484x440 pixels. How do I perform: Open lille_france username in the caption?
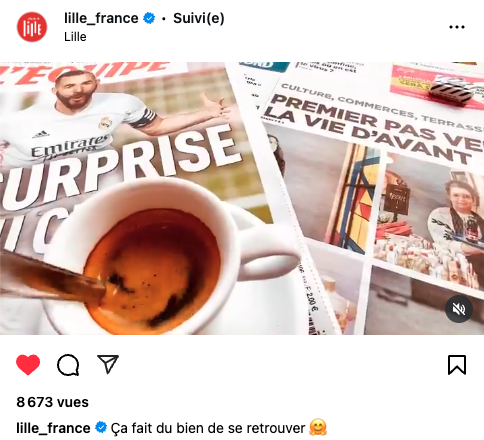(53, 428)
